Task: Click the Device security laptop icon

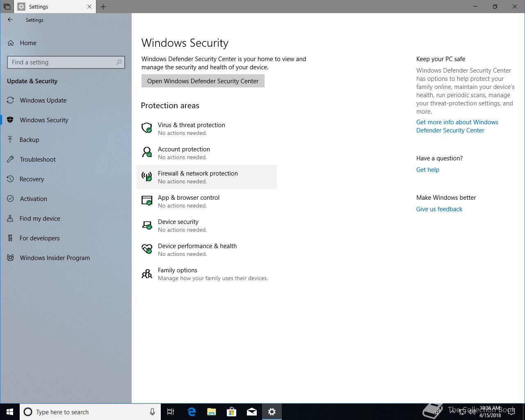Action: tap(146, 225)
